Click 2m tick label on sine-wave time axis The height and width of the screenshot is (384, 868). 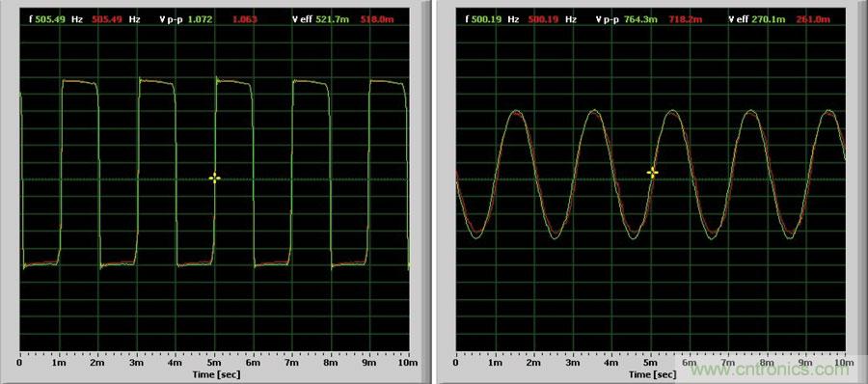tap(533, 363)
